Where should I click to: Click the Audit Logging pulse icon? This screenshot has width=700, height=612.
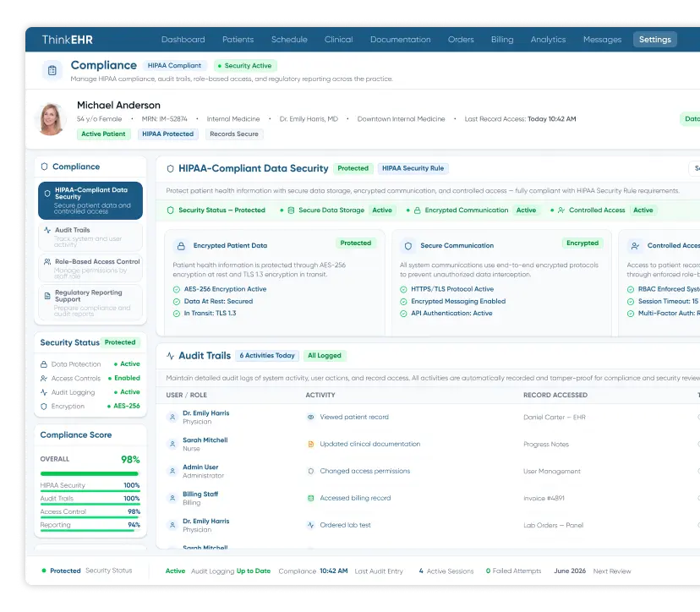coord(44,392)
